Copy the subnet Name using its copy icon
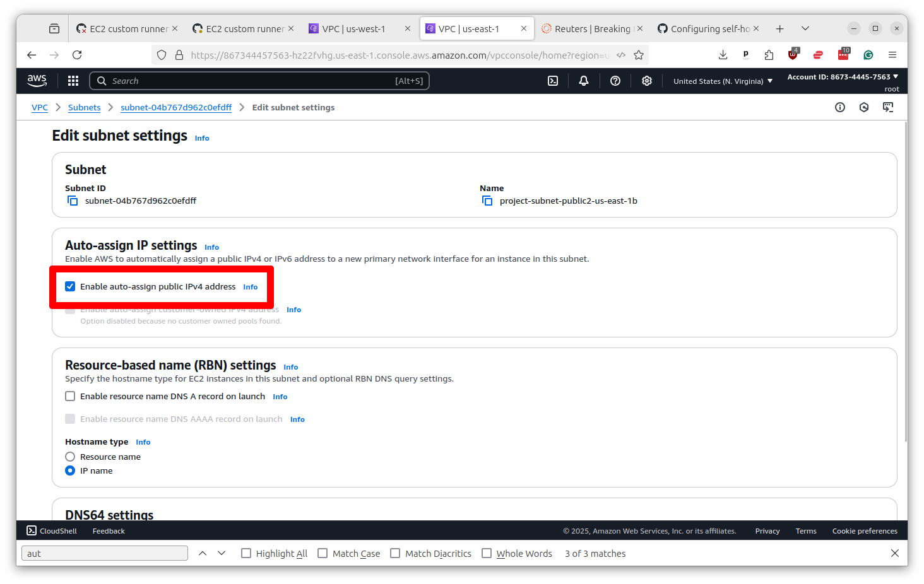The image size is (924, 584). click(487, 200)
